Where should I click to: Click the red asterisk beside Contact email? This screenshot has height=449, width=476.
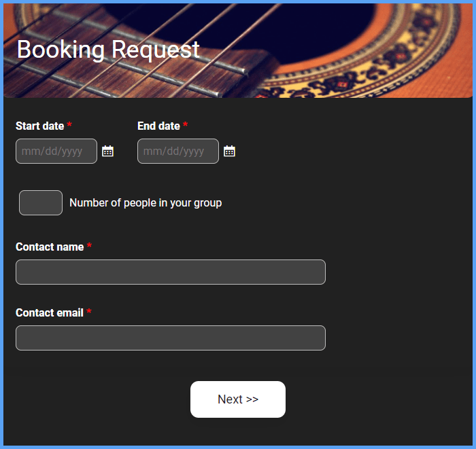89,311
